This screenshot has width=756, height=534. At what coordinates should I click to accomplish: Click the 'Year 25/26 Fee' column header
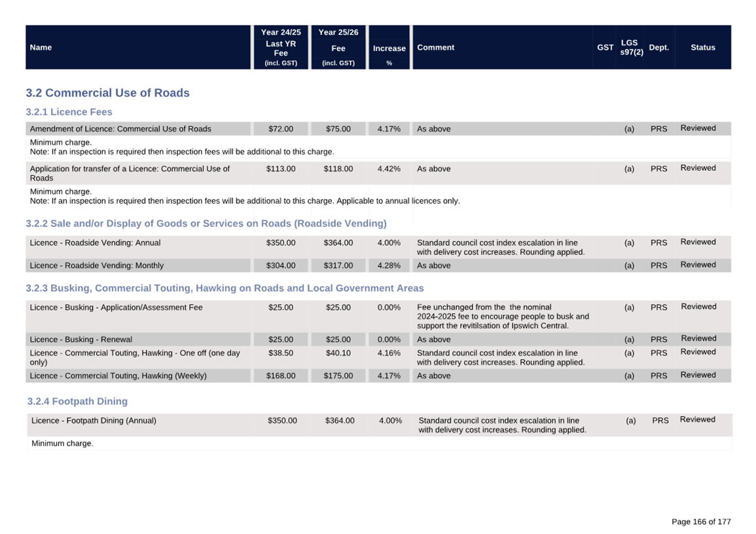click(x=338, y=47)
